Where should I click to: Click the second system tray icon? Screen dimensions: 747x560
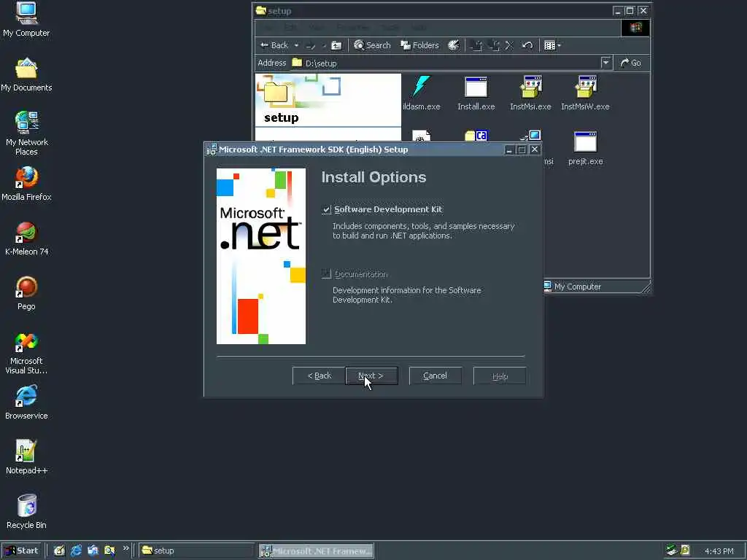coord(686,551)
